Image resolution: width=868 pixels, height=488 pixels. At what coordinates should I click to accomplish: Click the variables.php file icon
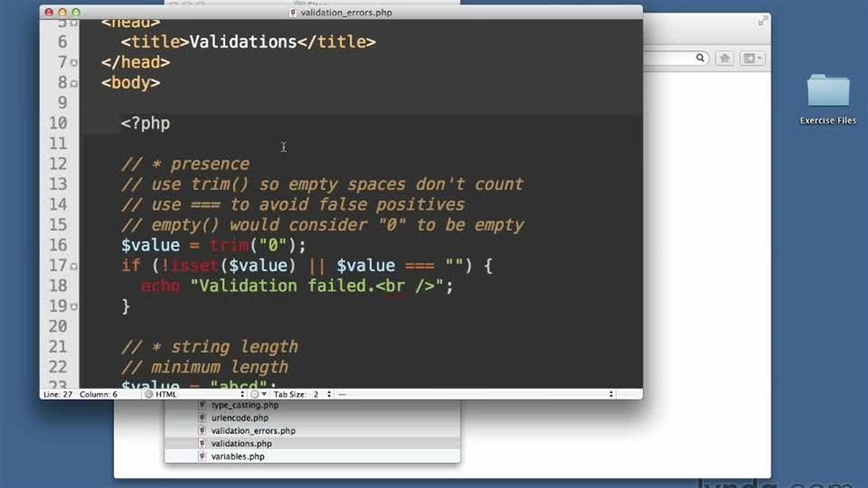click(202, 457)
